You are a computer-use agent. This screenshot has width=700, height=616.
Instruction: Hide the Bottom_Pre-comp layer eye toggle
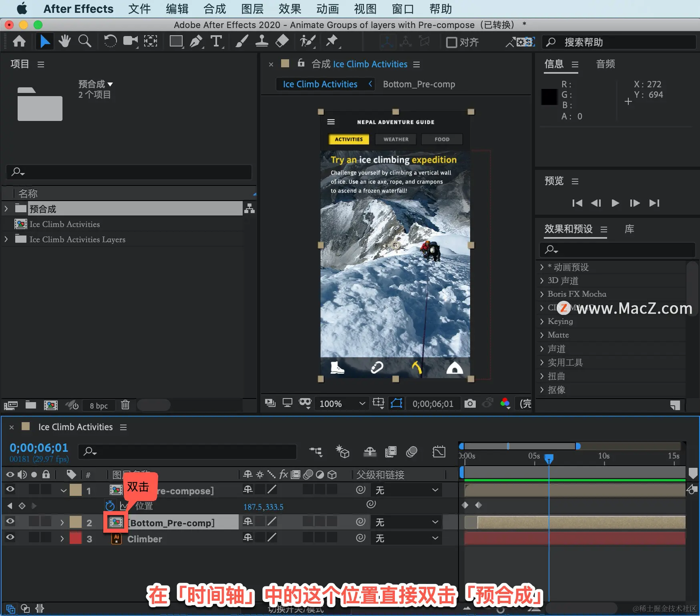[x=10, y=521]
